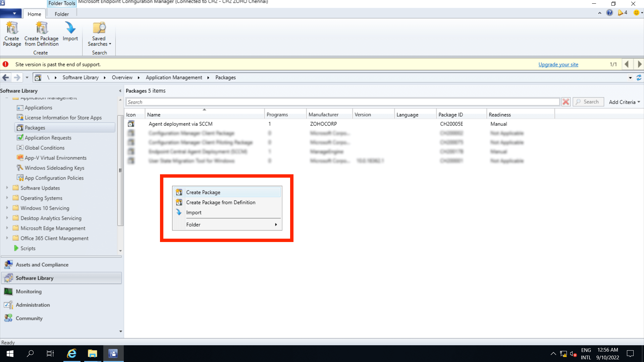Switch to the Folder ribbon tab
The height and width of the screenshot is (362, 644).
point(61,14)
